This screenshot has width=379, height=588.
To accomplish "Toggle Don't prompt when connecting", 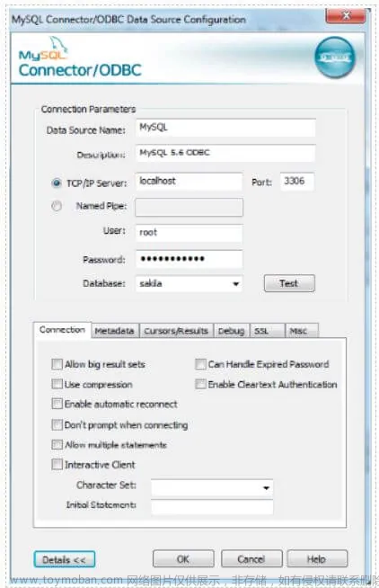I will pyautogui.click(x=57, y=424).
